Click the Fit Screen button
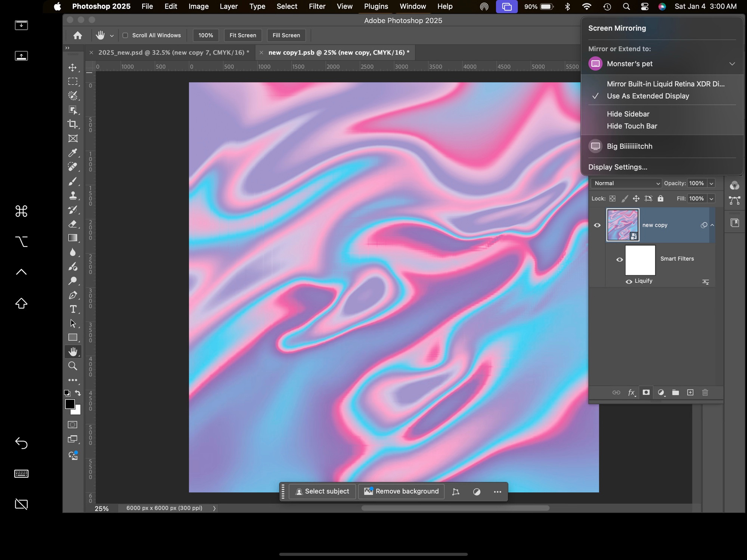 [243, 35]
